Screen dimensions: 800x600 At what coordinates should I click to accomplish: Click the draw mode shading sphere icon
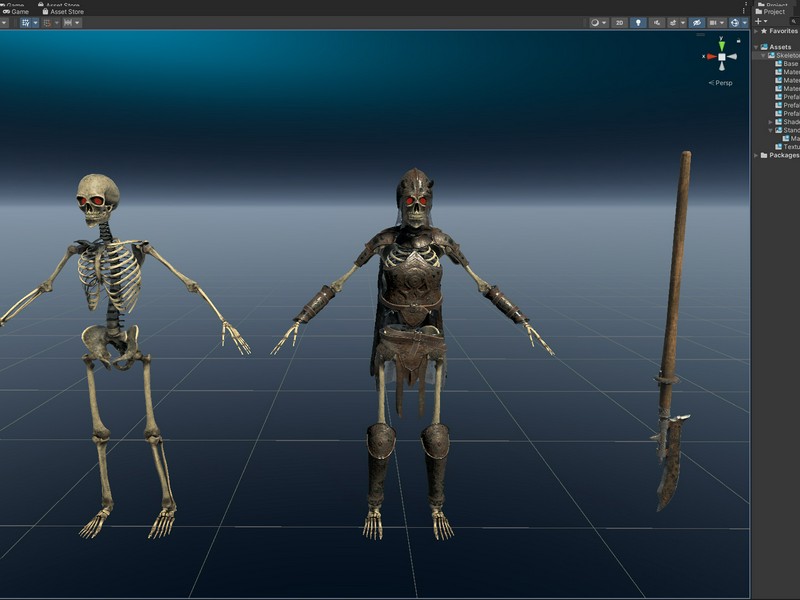click(x=594, y=23)
